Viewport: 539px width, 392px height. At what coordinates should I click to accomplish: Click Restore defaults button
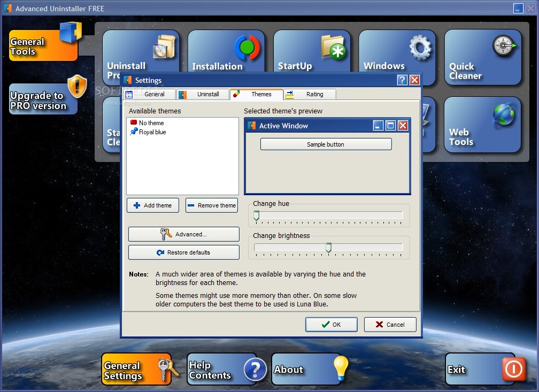click(x=184, y=252)
